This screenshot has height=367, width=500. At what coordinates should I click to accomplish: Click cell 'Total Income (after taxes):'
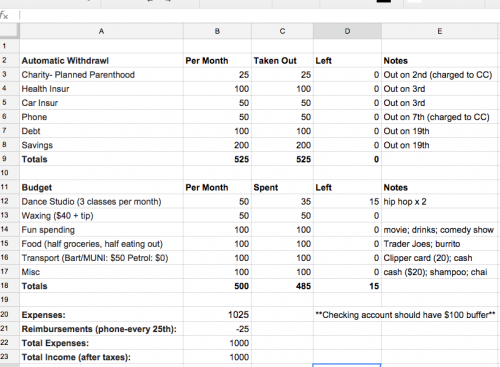(101, 357)
